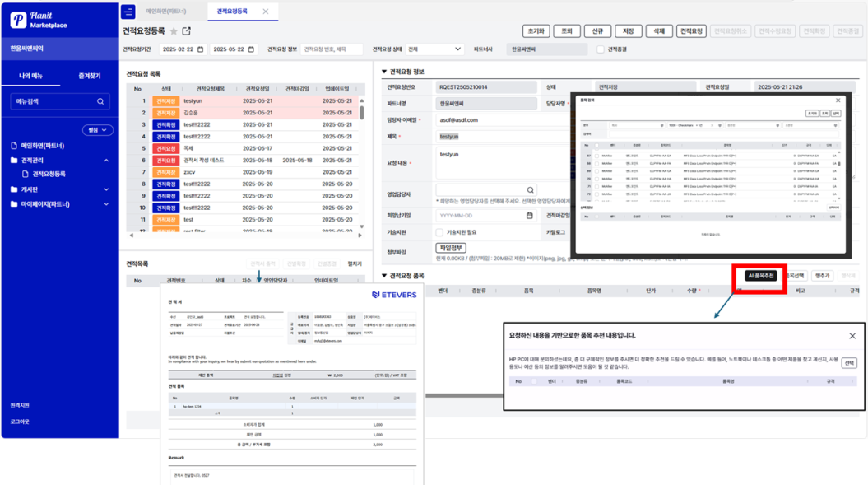Toggle the hamburger sidebar menu button

[128, 11]
